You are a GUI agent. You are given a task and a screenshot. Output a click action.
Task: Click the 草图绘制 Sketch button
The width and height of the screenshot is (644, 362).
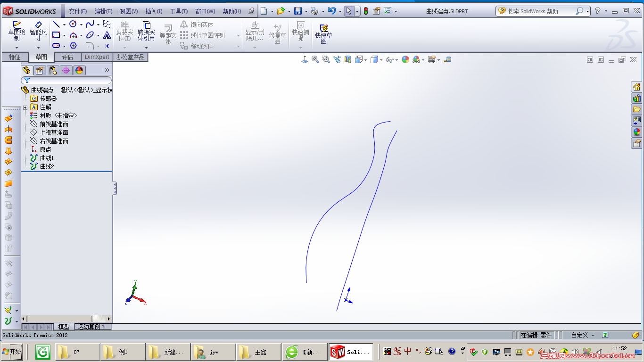pyautogui.click(x=17, y=31)
